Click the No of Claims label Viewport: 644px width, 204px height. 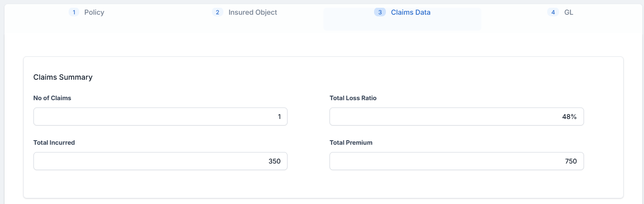click(x=52, y=98)
